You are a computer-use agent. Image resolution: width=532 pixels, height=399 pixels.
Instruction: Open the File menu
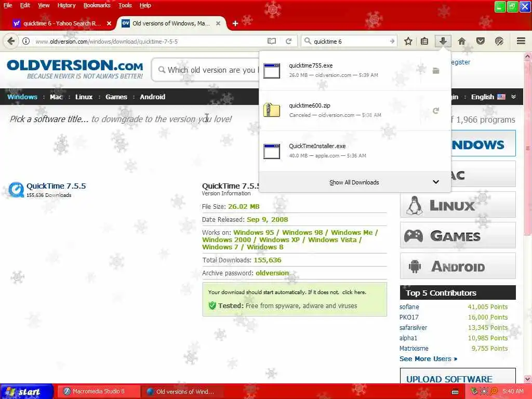8,5
